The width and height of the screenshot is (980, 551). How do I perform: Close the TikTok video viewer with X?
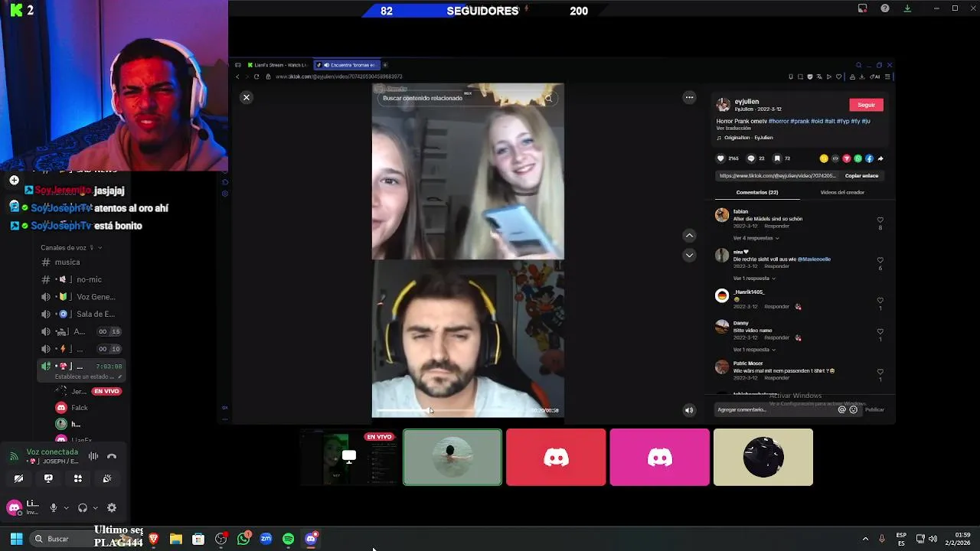click(x=247, y=97)
